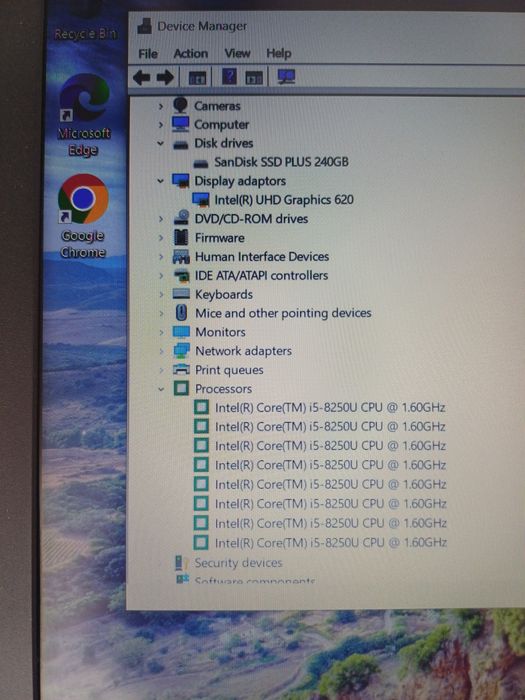
Task: Select the Monitors label
Action: (x=221, y=332)
